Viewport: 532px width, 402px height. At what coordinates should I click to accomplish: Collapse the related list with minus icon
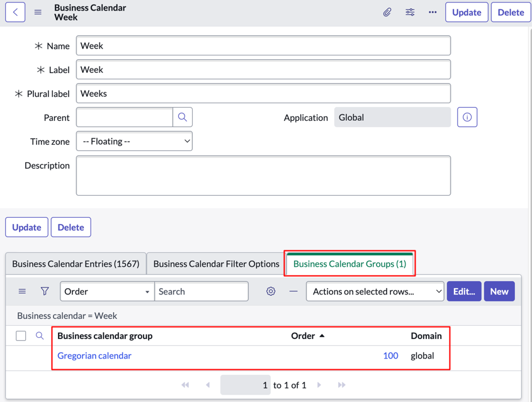tap(293, 291)
